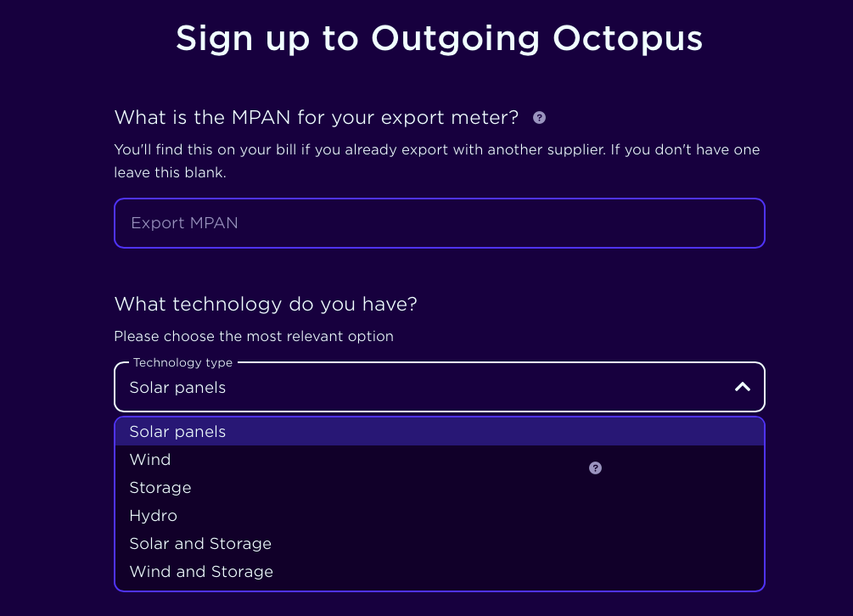Click 'leave this blank' line under the MPAN question
Viewport: 853px width, 616px height.
pos(170,173)
